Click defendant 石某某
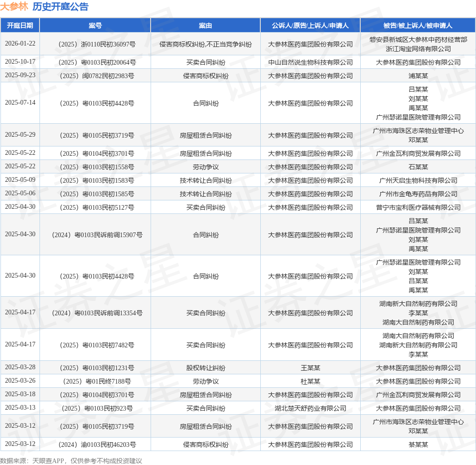476x465 pixels. 418,167
